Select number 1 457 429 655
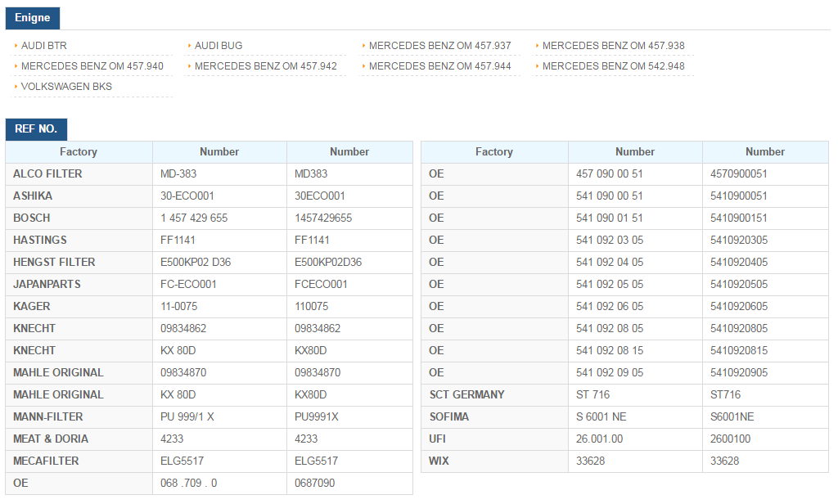This screenshot has width=838, height=504. point(193,218)
